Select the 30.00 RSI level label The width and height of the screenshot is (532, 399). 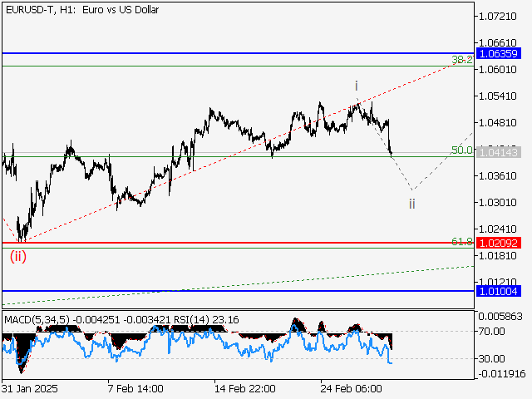point(492,359)
